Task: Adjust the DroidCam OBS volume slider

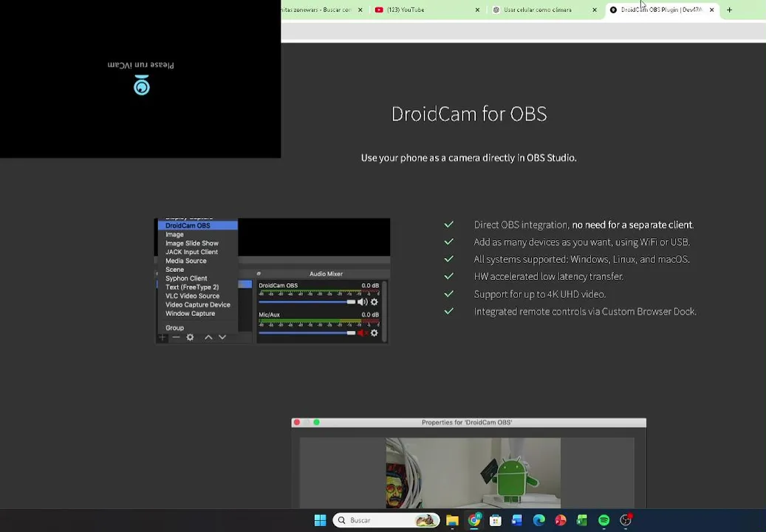Action: point(307,302)
